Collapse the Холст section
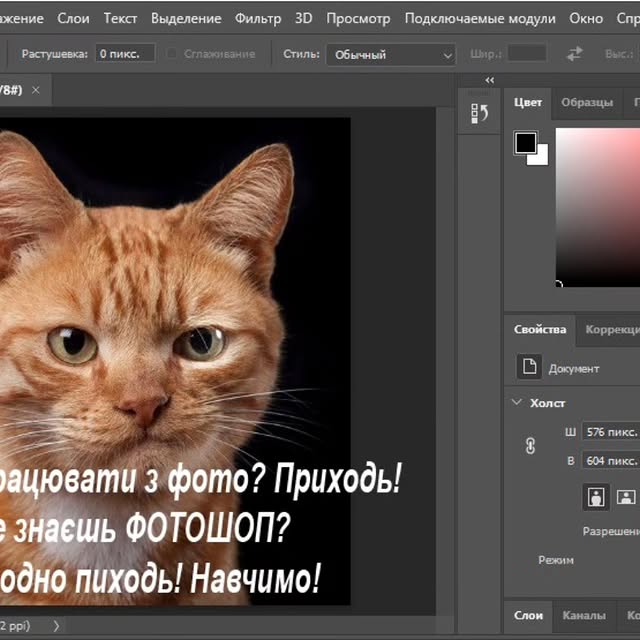This screenshot has width=640, height=640. (517, 402)
